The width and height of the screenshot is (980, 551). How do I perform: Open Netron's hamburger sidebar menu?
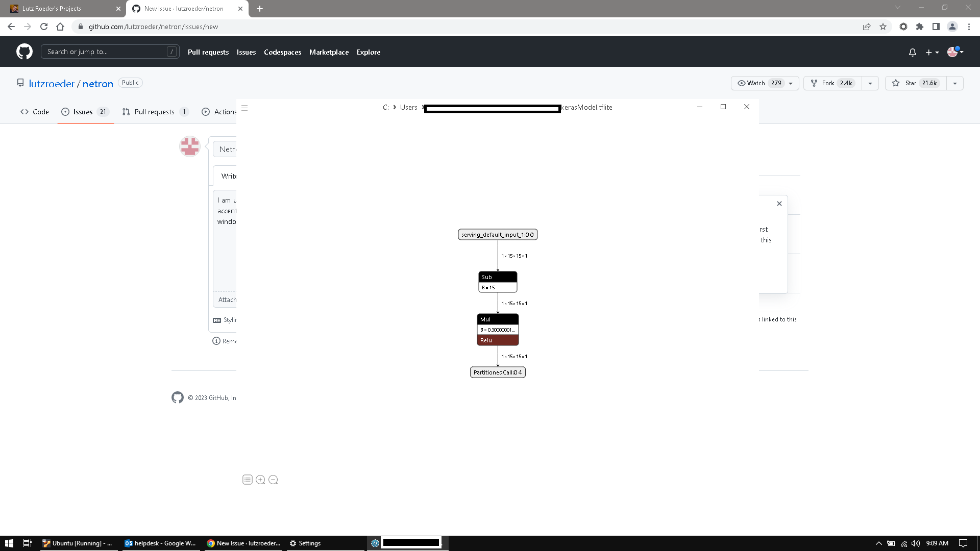coord(246,108)
